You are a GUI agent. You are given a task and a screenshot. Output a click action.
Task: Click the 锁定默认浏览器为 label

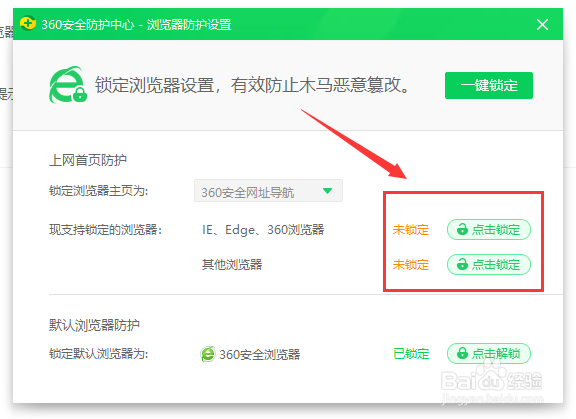(98, 354)
